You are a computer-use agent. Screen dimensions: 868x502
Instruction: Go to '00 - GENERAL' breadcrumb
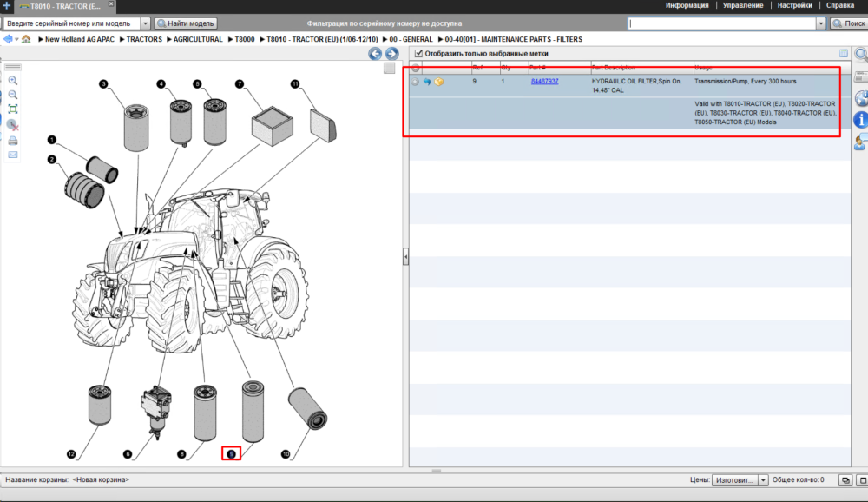[x=411, y=39]
